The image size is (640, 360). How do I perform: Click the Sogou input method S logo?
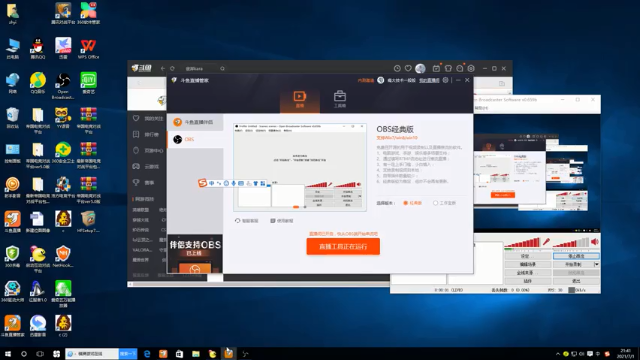[x=202, y=183]
